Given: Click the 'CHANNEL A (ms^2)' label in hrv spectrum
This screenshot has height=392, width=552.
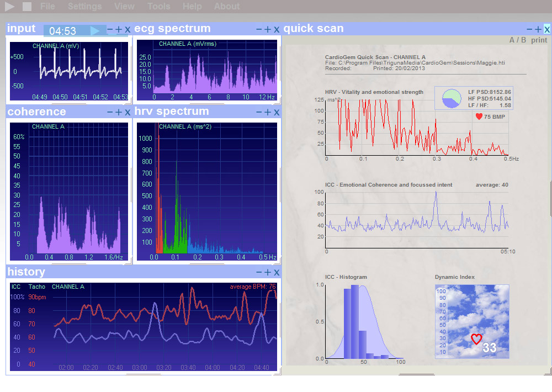Looking at the screenshot, I should click(x=185, y=126).
